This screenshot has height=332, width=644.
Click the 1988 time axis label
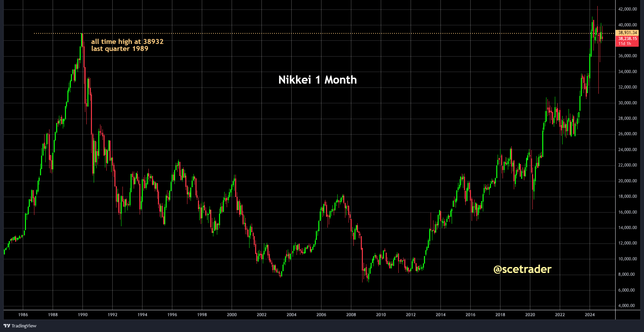coord(53,315)
